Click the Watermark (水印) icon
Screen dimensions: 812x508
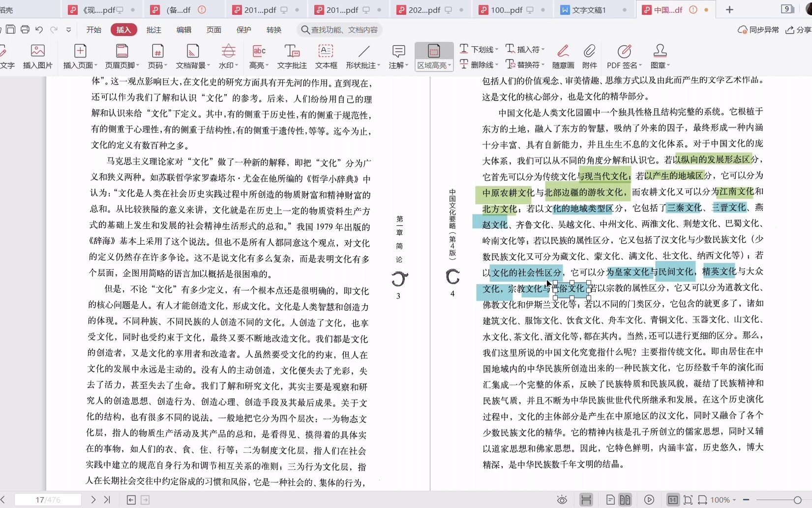coord(228,51)
